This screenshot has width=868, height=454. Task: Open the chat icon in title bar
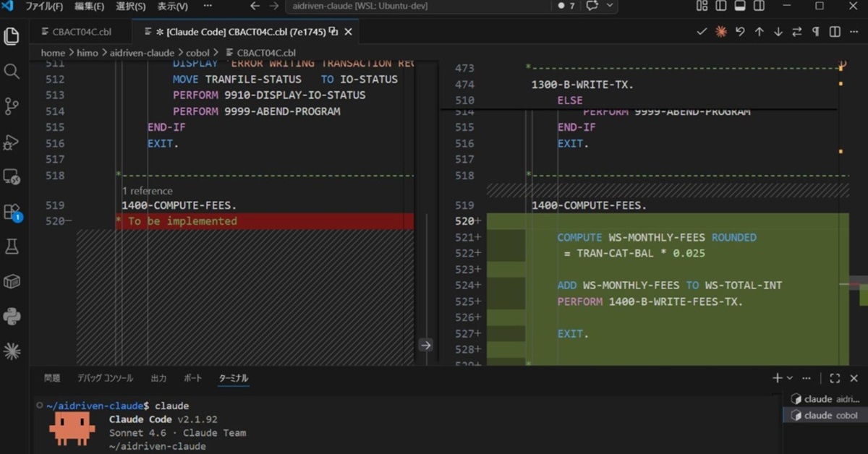592,6
